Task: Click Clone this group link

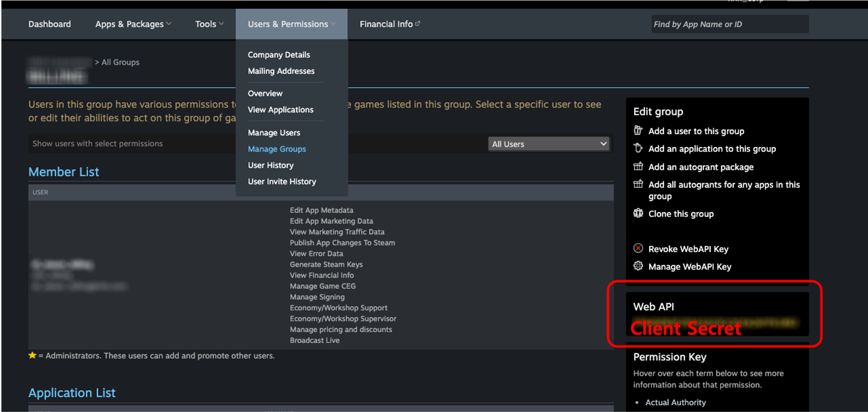Action: coord(681,214)
